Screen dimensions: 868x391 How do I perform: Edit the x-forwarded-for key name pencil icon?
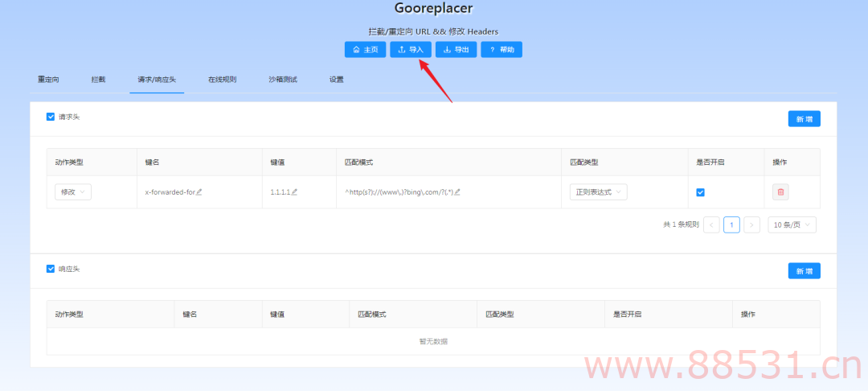[x=199, y=192]
